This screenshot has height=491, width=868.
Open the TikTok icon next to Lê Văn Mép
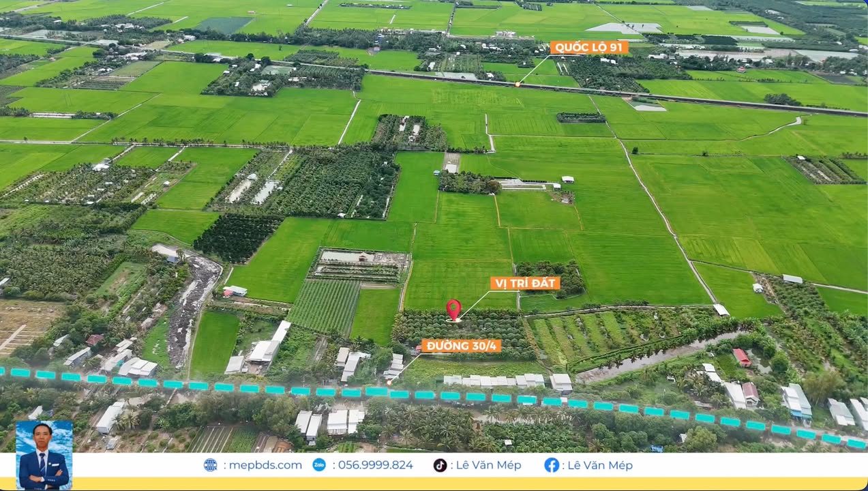click(442, 465)
